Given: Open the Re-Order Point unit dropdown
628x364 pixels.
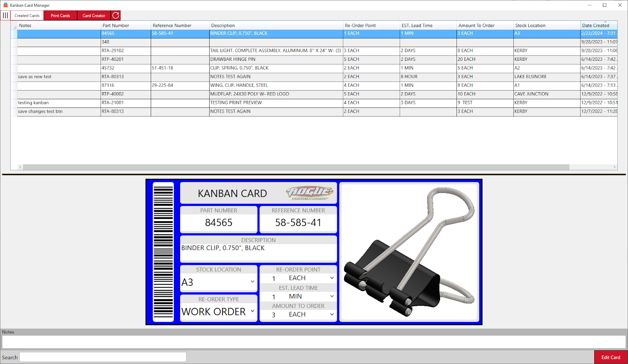Looking at the screenshot, I should [332, 278].
